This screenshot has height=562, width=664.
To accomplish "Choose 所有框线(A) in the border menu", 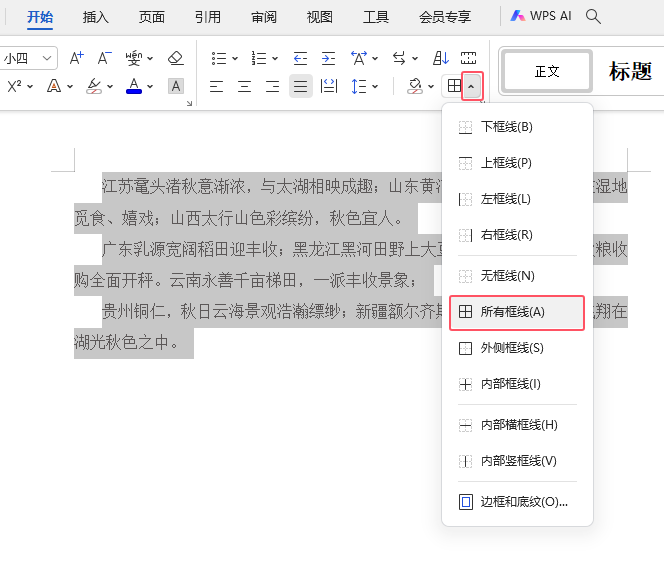I will (x=517, y=313).
